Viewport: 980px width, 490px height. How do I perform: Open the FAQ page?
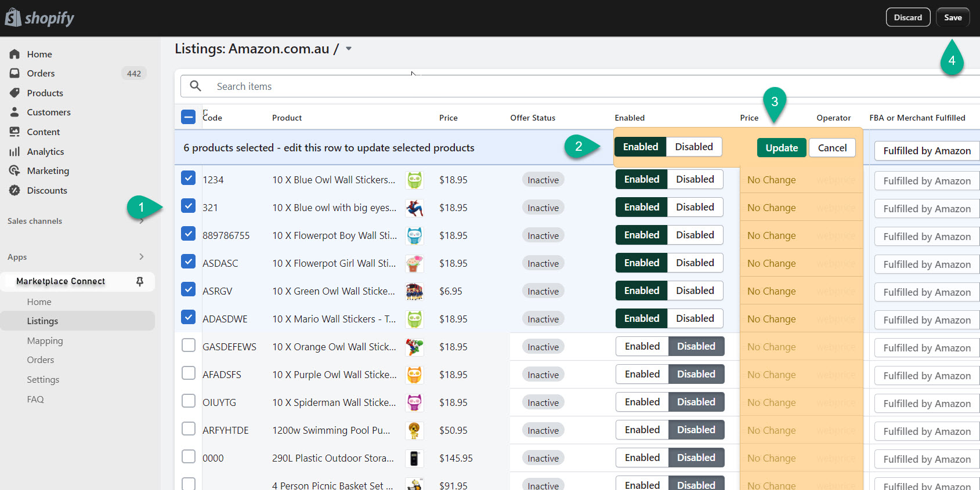coord(35,399)
